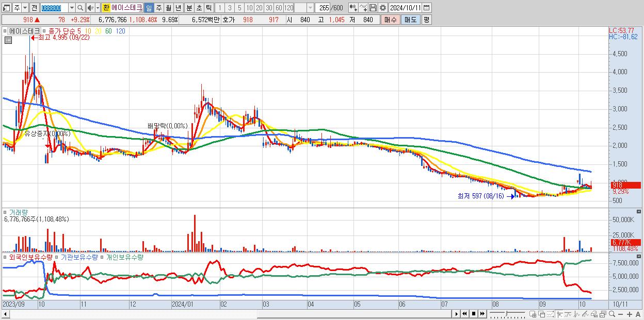
Task: Click the save chart floppy disk icon
Action: click(373, 8)
